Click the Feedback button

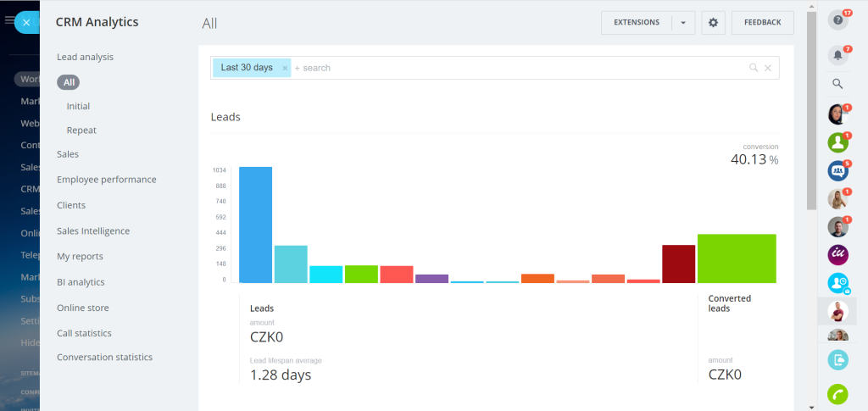[x=762, y=23]
